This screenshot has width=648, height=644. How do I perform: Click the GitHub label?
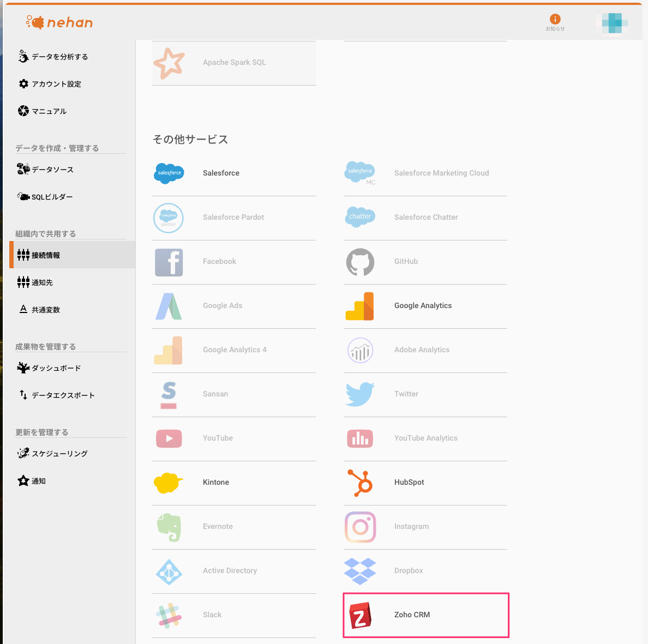406,262
